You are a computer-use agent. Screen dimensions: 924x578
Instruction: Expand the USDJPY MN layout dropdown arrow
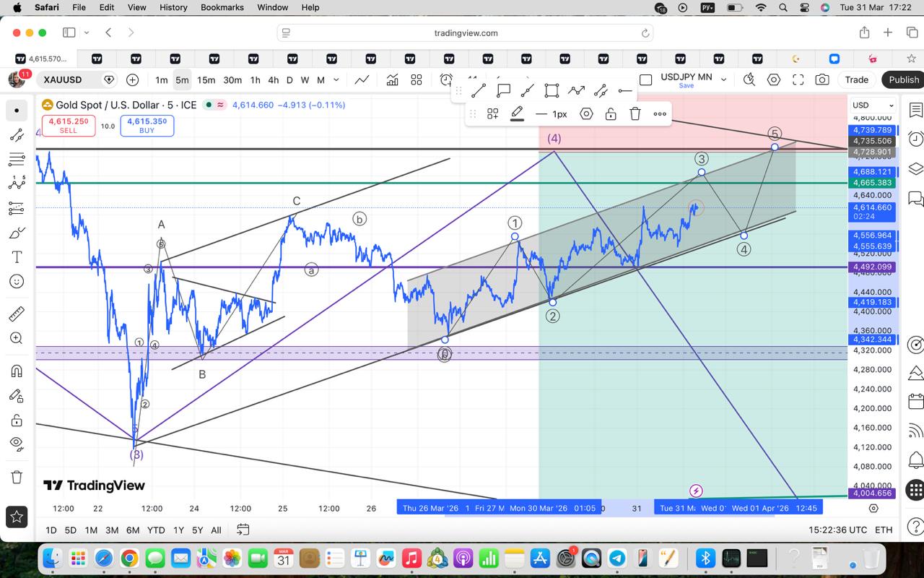(723, 79)
